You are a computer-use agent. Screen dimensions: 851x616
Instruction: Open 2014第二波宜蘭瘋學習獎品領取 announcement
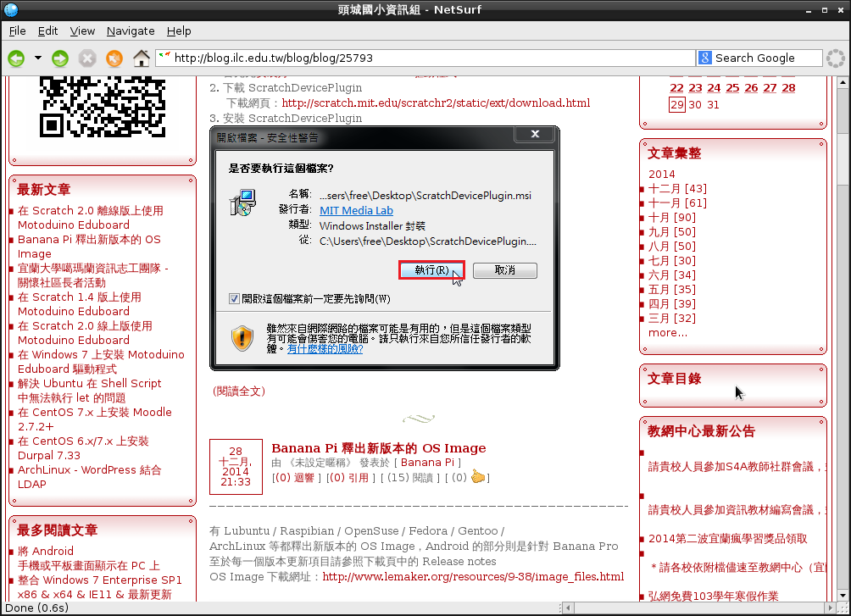(728, 538)
